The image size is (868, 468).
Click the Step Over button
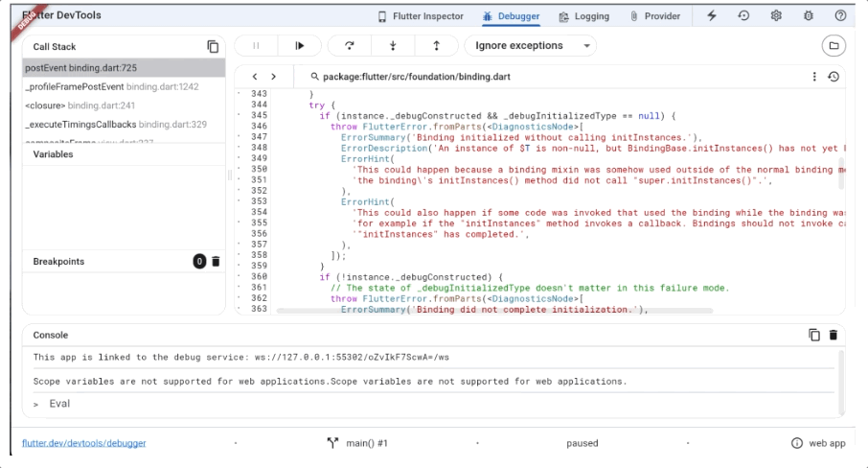350,46
